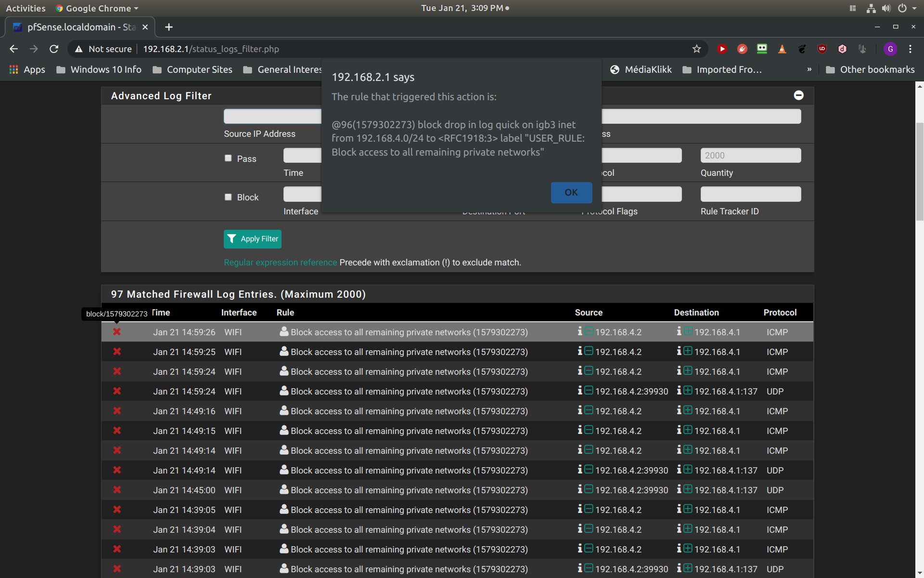The width and height of the screenshot is (924, 578).
Task: Click source minus easy-rule icon in 14:59:25 row
Action: (x=589, y=351)
